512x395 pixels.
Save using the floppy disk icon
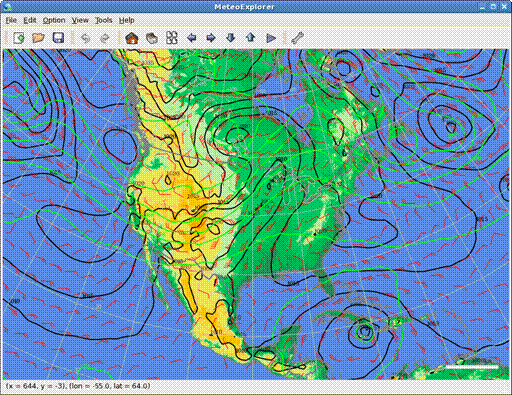tap(58, 38)
